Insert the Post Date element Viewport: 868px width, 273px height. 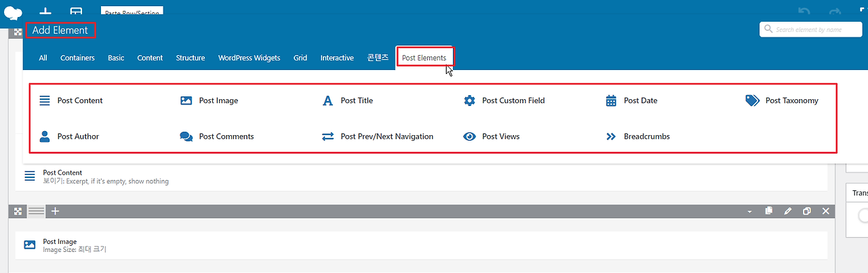pos(631,101)
